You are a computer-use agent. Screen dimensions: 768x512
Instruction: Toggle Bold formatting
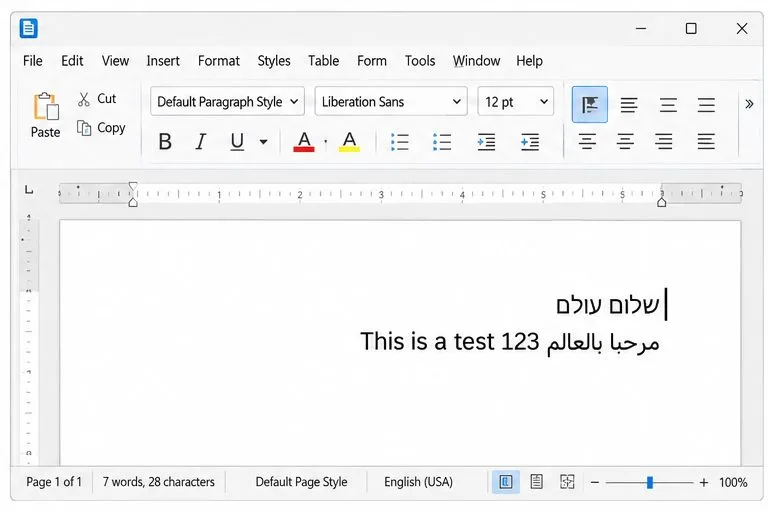pyautogui.click(x=165, y=142)
